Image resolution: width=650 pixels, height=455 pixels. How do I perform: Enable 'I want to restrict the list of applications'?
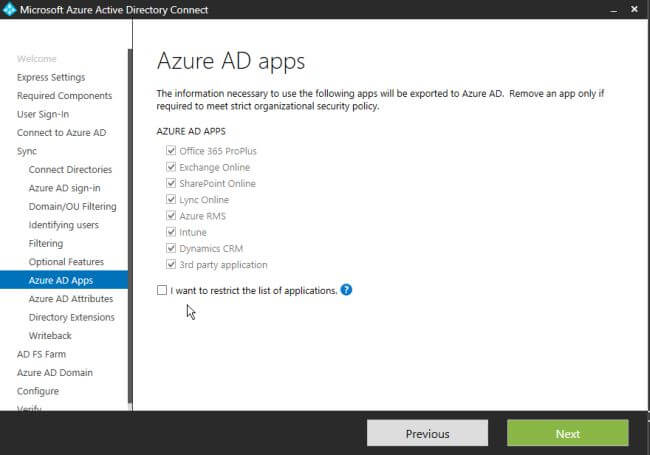(162, 290)
